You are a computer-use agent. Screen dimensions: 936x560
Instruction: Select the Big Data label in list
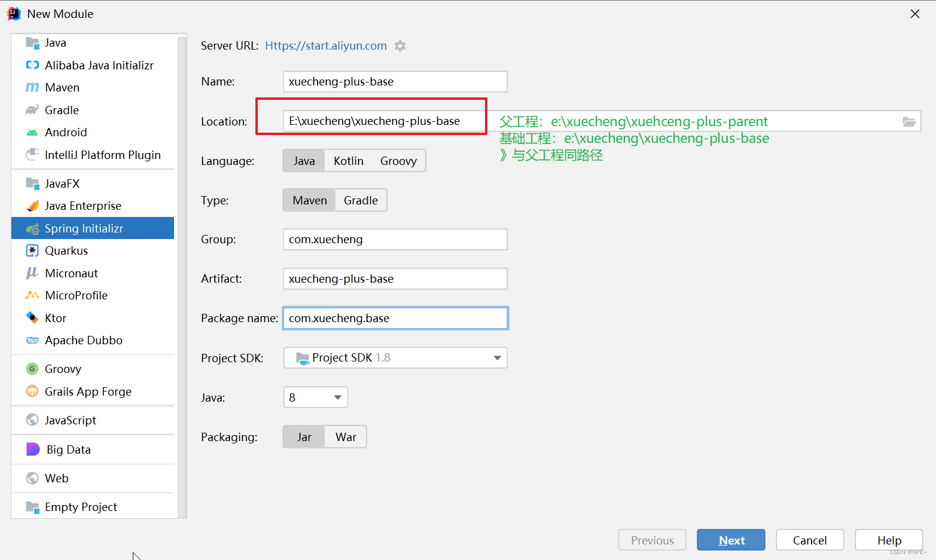[69, 449]
